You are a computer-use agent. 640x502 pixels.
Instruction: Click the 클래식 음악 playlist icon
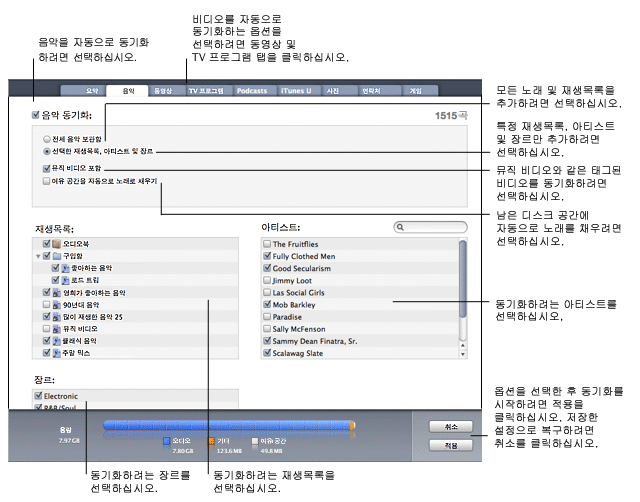pos(57,341)
